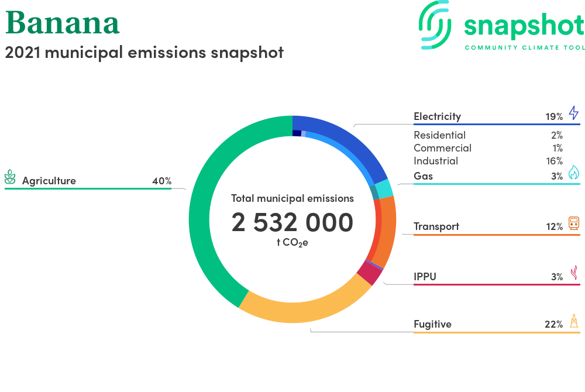Click the Total municipal emissions caption
Screen dimensions: 585x392
[292, 198]
